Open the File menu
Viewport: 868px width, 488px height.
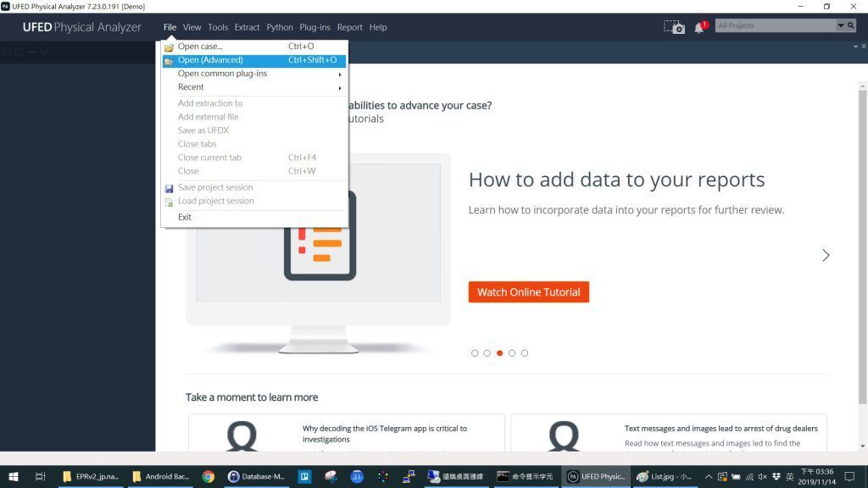(170, 27)
